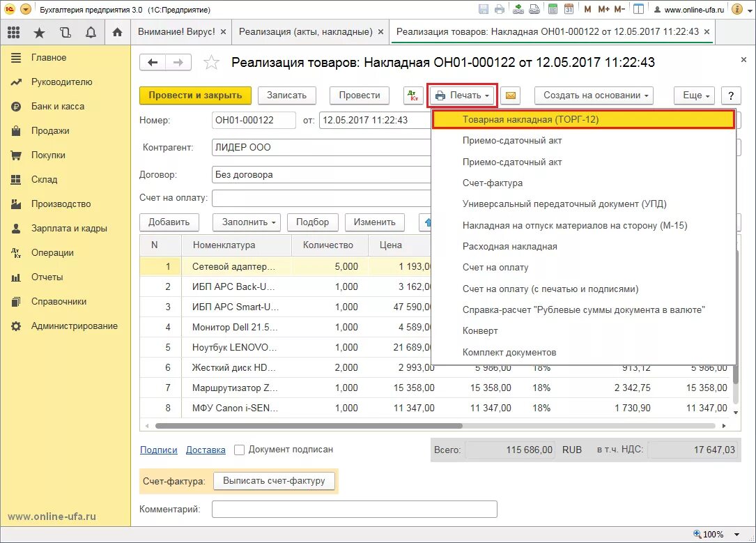Select the Маршрутизатор Z… table row

tap(436, 388)
